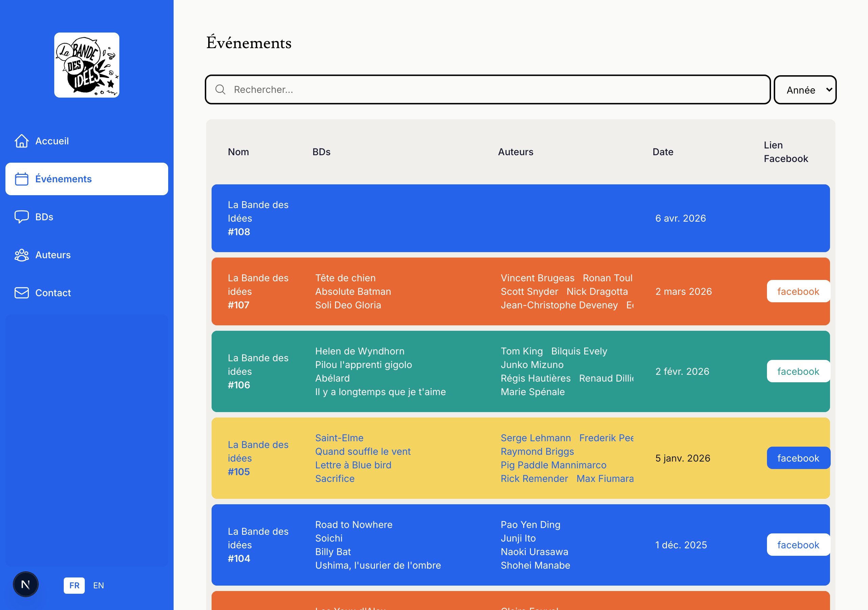Viewport: 868px width, 610px height.
Task: Open author Vincent Brugeas
Action: (537, 278)
